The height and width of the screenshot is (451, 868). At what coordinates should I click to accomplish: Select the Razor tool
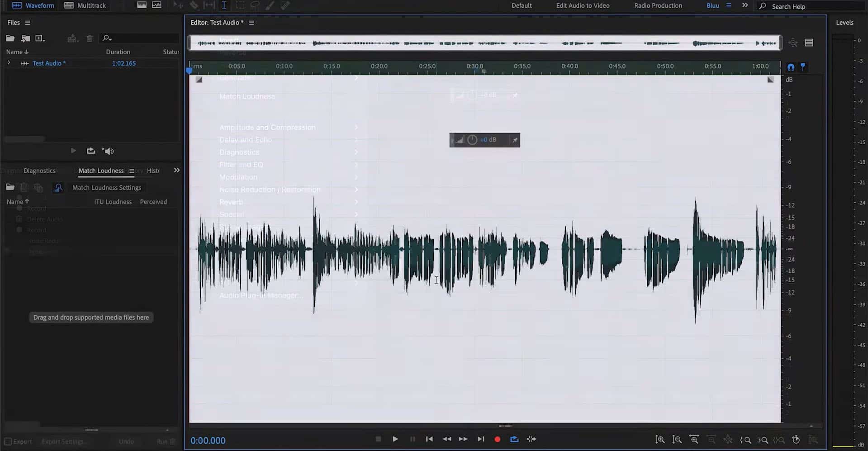(x=194, y=5)
